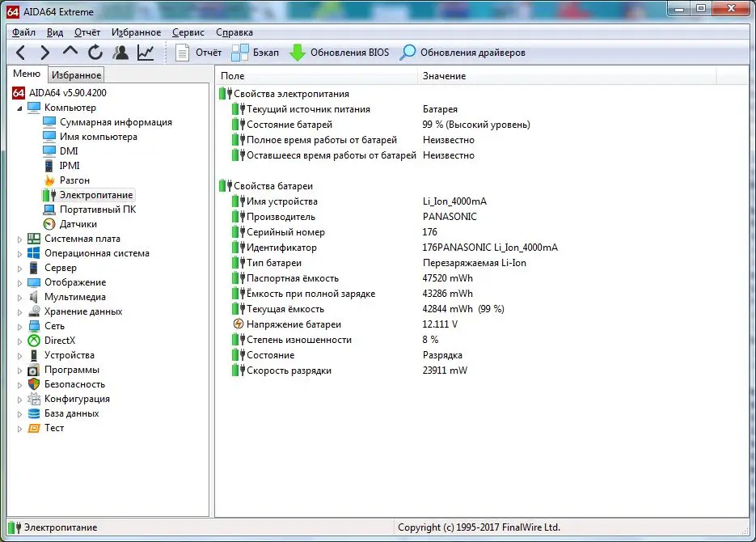The width and height of the screenshot is (756, 542).
Task: Click the Напряжение батареи lightning icon
Action: 239,324
